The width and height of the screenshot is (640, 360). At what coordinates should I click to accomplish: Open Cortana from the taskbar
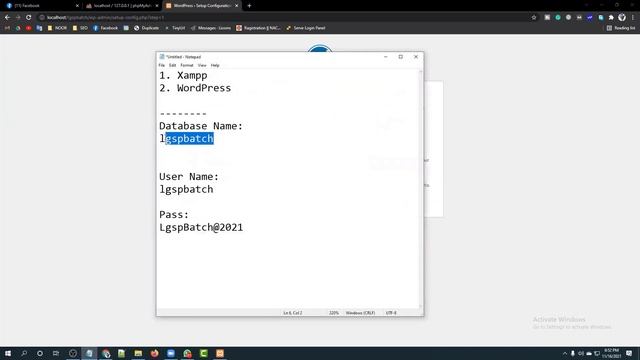point(40,353)
